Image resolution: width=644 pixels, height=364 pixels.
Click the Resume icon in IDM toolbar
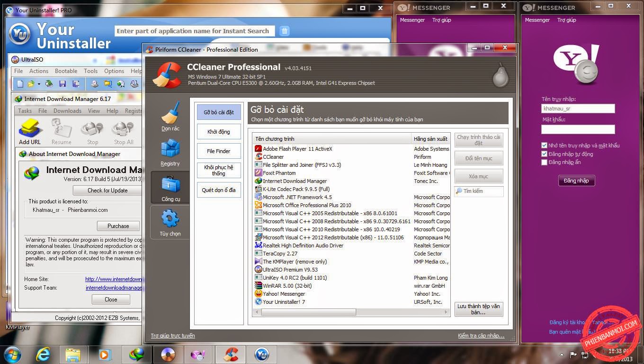tap(62, 129)
